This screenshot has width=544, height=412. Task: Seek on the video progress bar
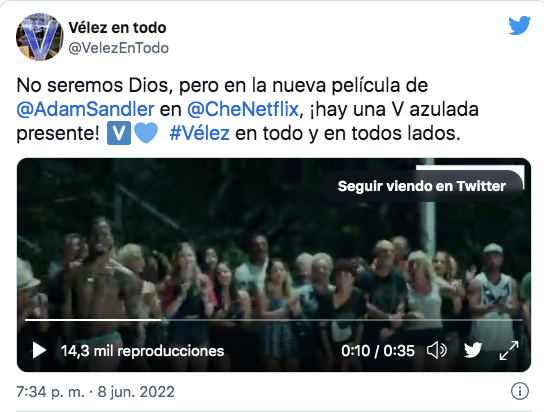[274, 320]
